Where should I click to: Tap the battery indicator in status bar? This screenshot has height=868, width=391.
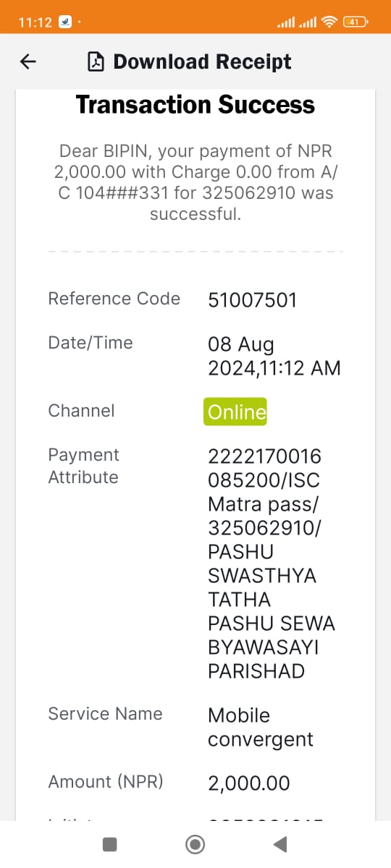point(356,22)
